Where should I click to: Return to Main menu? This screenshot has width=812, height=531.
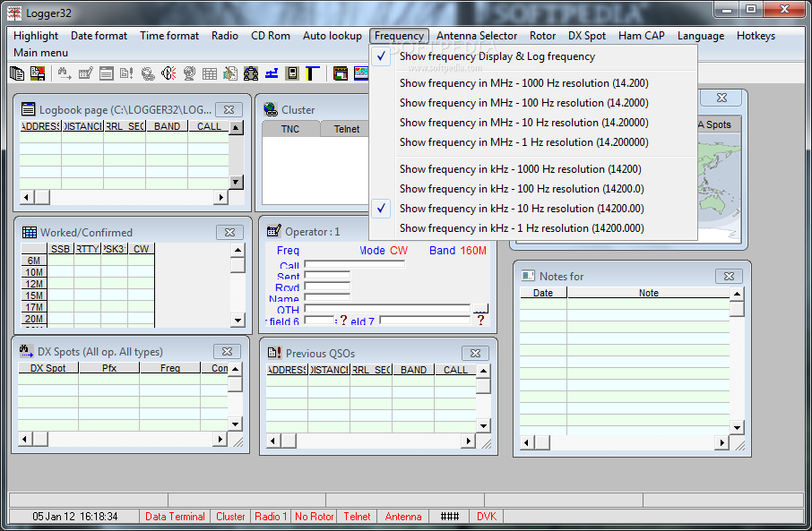41,52
